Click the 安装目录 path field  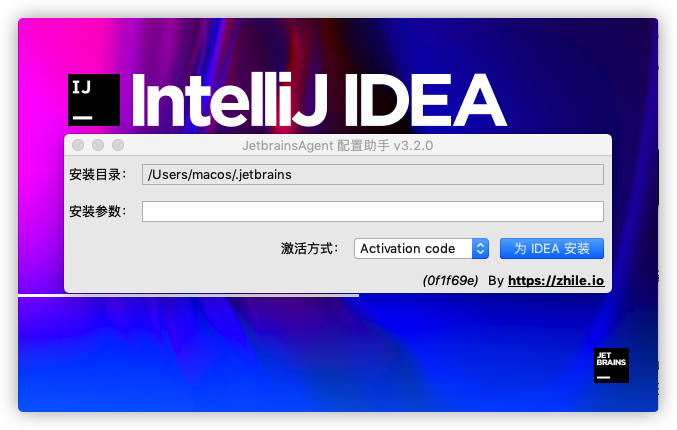(372, 175)
